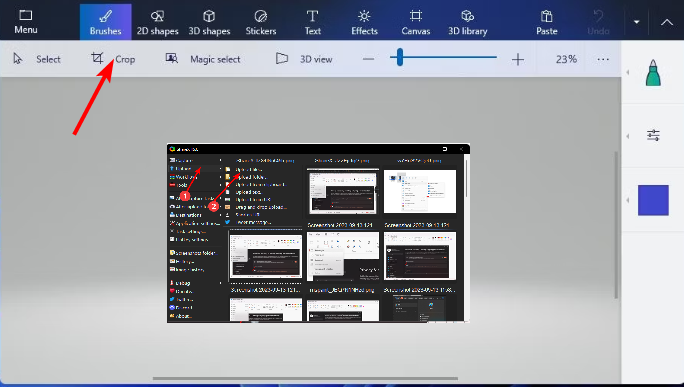This screenshot has width=684, height=387.
Task: Click the 23% zoom percentage field
Action: (x=566, y=59)
